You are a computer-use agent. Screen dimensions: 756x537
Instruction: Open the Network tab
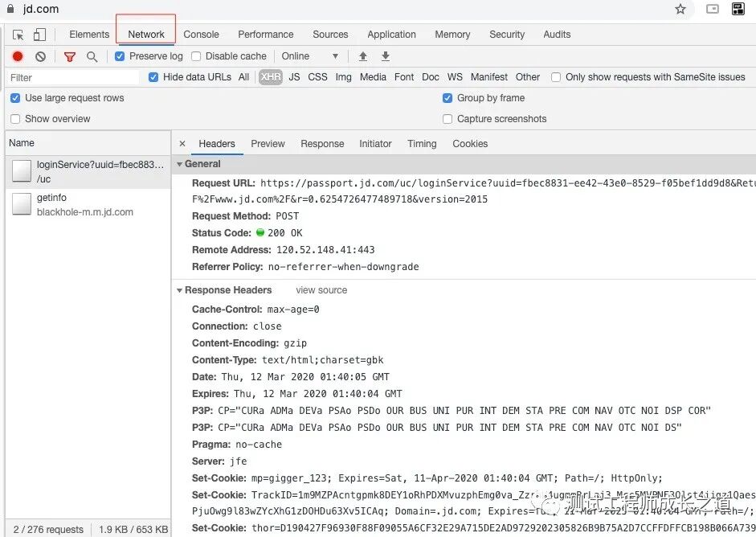[146, 35]
